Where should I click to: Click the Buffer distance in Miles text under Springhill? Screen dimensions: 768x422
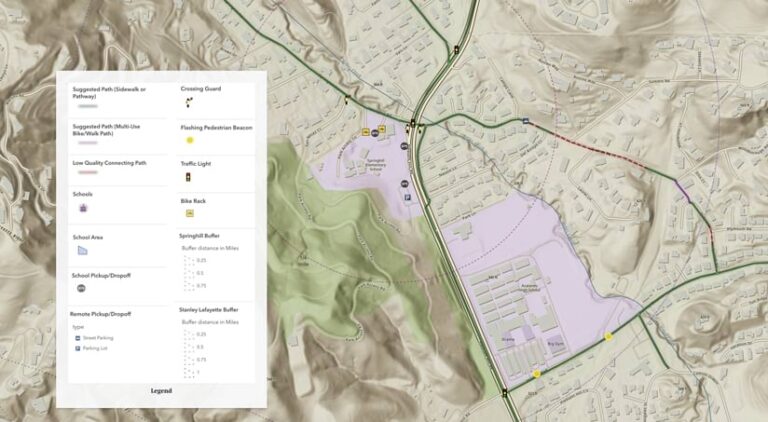pos(210,248)
